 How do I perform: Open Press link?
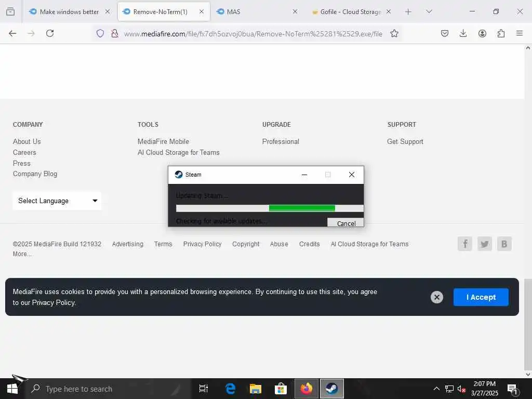(22, 163)
